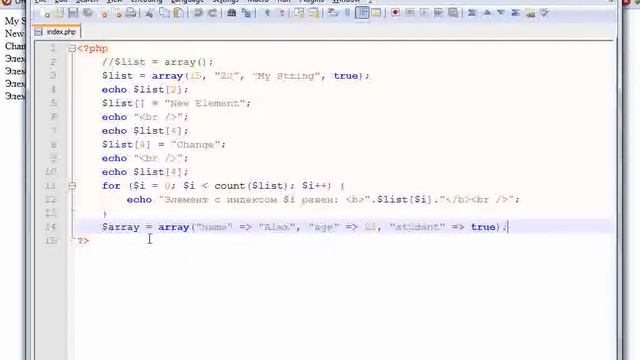The height and width of the screenshot is (360, 640).
Task: Click the Print toolbar icon
Action: [131, 13]
